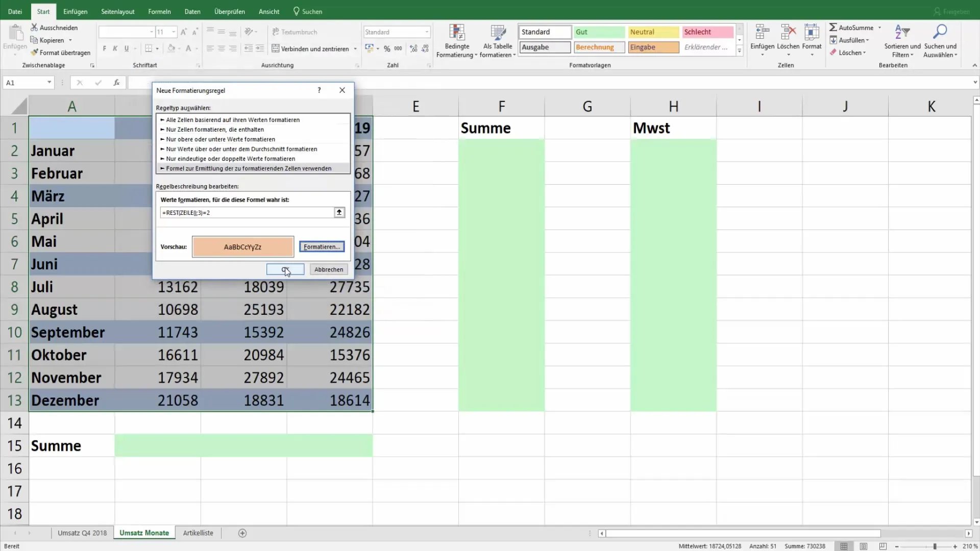Open Suchen und Auswählen magnifier
Image resolution: width=980 pixels, height=551 pixels.
(x=940, y=41)
